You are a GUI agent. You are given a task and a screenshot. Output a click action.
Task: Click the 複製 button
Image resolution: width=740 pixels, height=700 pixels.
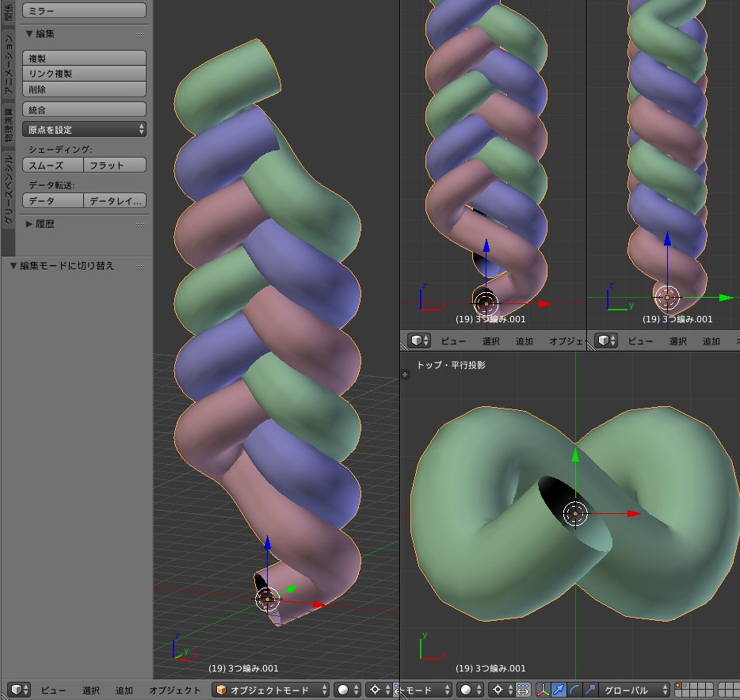[83, 57]
